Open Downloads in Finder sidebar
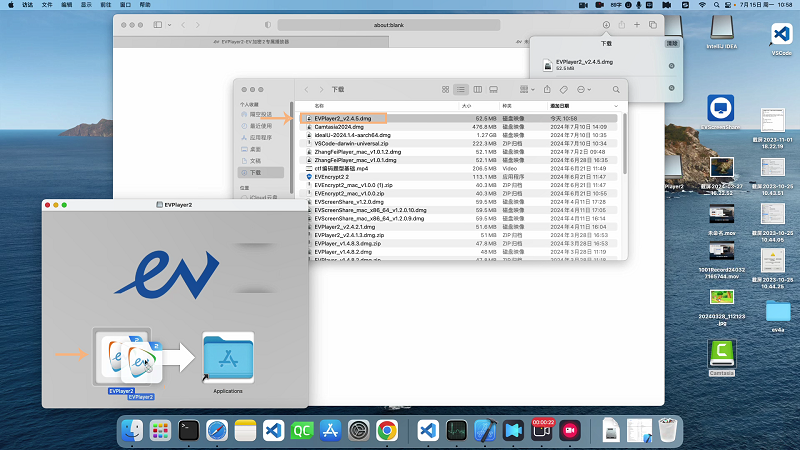This screenshot has height=450, width=800. point(261,172)
